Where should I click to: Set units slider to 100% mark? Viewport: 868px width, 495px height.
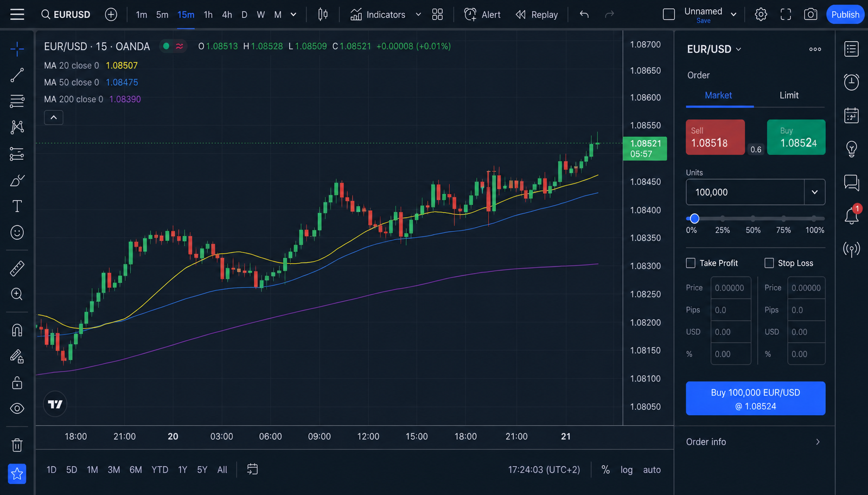point(814,219)
